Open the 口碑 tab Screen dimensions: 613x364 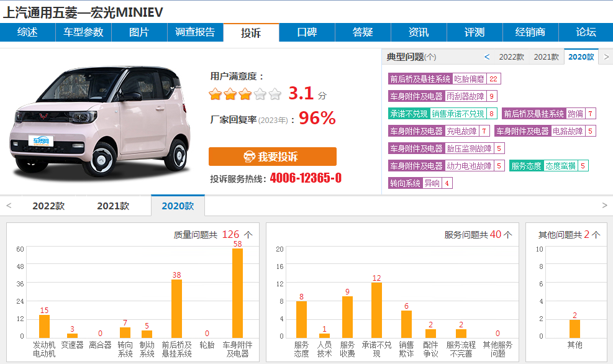[307, 32]
